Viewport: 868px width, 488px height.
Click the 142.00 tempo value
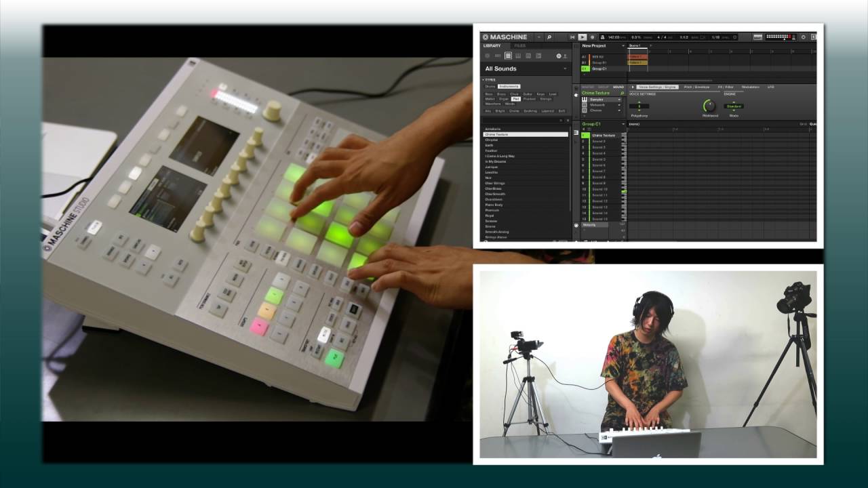(614, 37)
